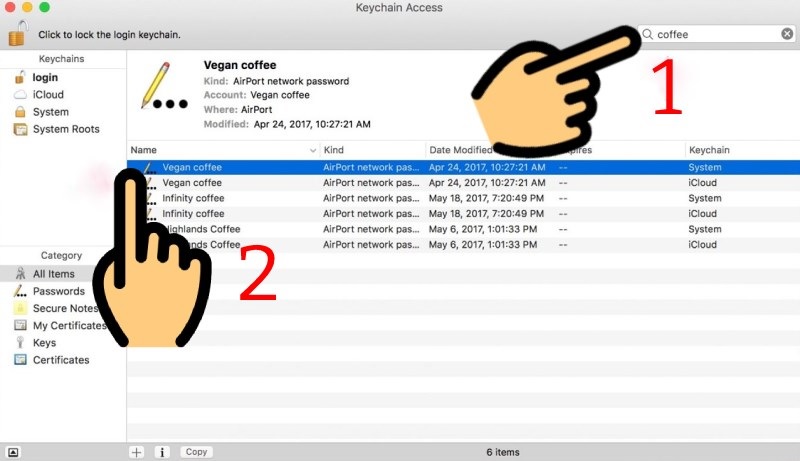Select the Vegan coffee System keychain row
The width and height of the screenshot is (800, 461).
[463, 167]
